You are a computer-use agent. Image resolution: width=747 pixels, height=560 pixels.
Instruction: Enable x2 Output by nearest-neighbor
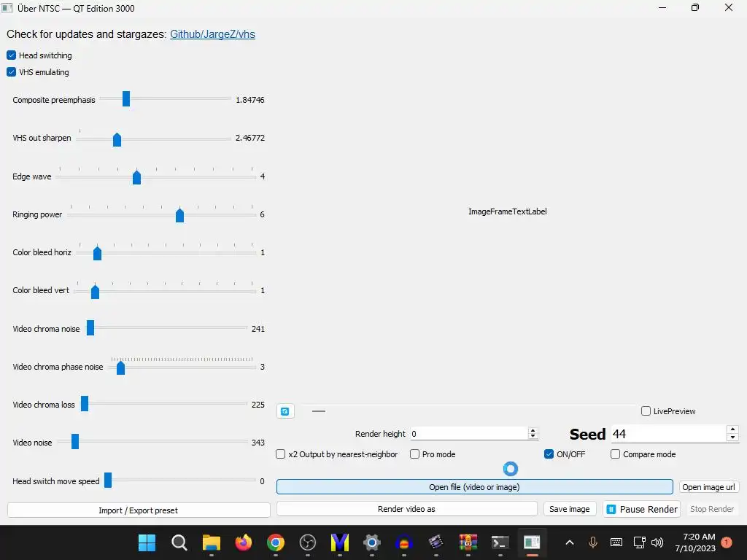tap(281, 454)
